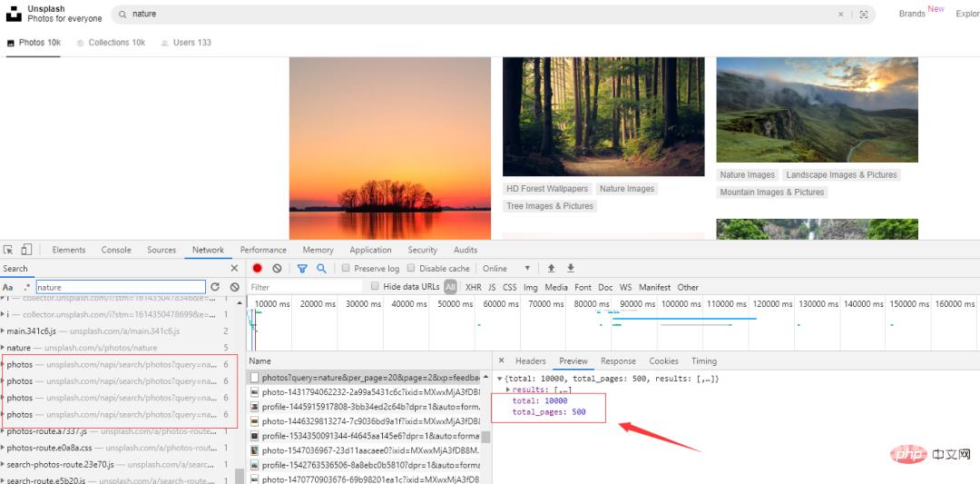Select the inspect element picker icon
980x484 pixels.
(8, 250)
